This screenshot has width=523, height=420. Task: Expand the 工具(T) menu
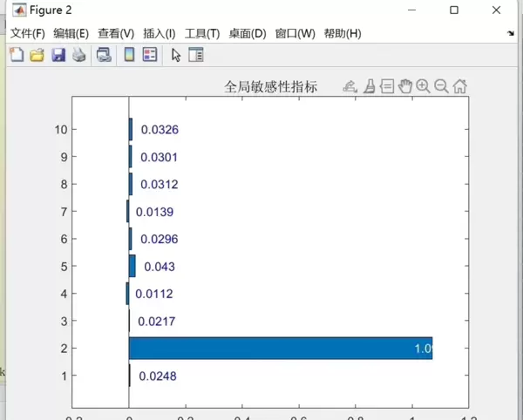202,33
